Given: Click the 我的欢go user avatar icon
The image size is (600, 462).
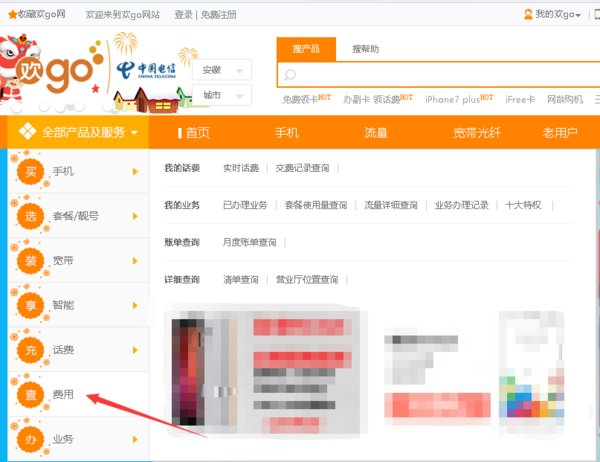Looking at the screenshot, I should (x=528, y=15).
